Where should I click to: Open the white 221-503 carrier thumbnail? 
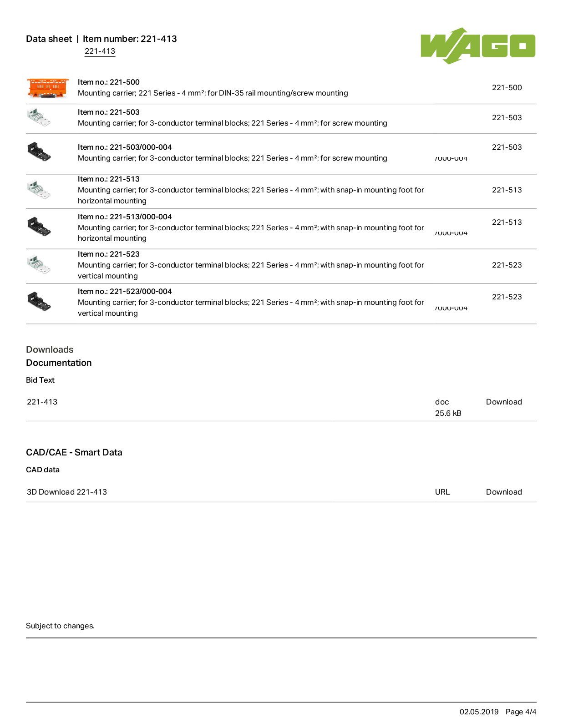pyautogui.click(x=39, y=117)
